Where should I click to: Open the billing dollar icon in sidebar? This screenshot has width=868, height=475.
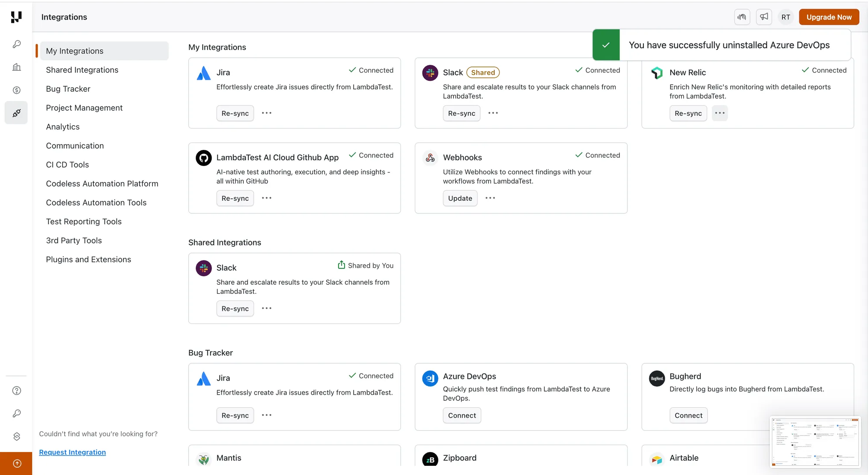[17, 90]
